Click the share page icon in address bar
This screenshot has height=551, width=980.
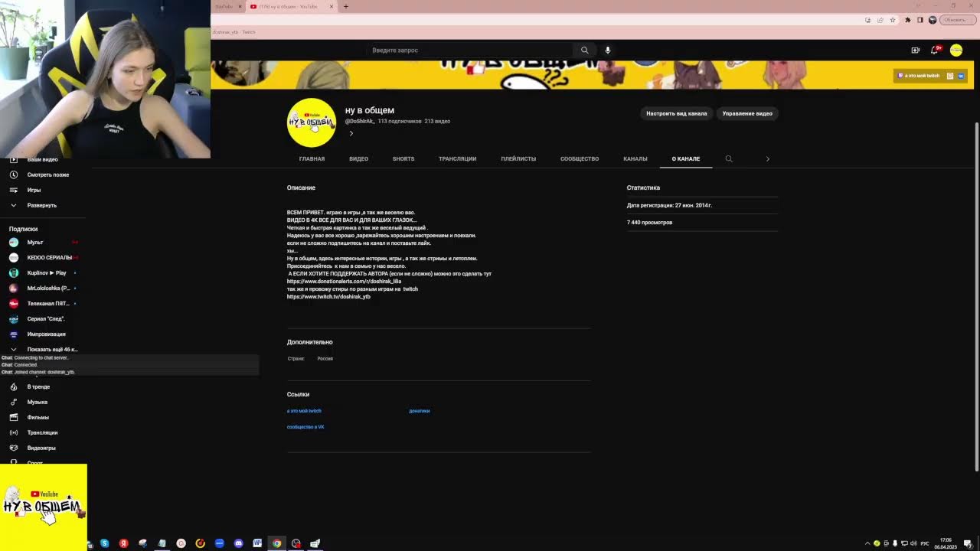[x=880, y=20]
